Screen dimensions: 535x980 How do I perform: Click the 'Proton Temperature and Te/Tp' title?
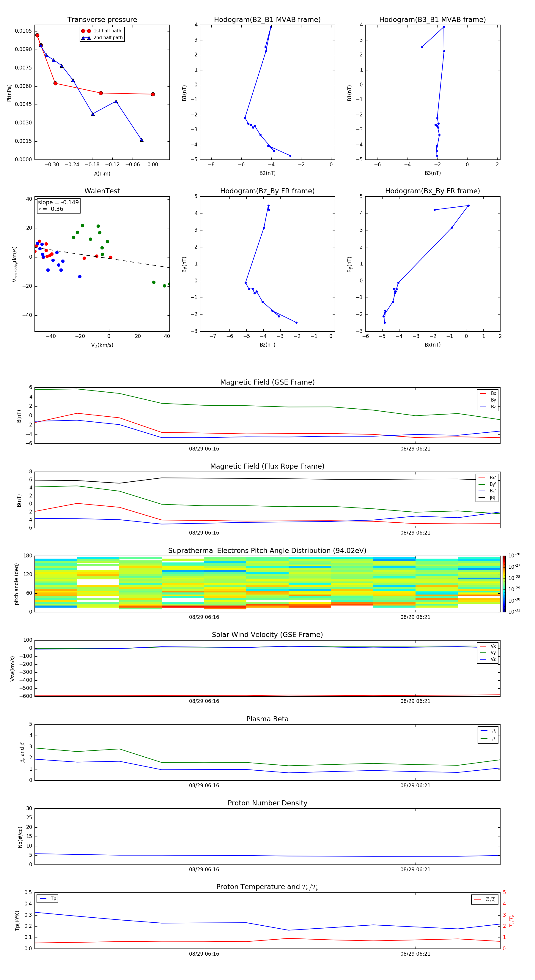267,887
